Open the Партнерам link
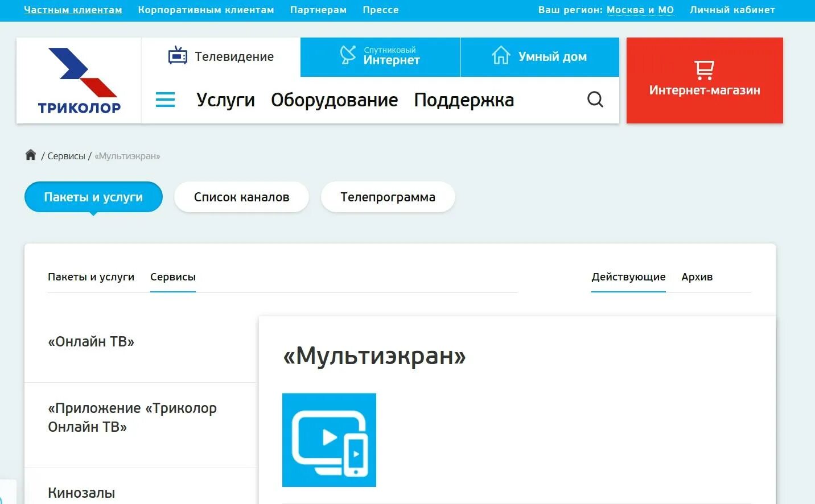Viewport: 815px width, 504px height. coord(318,10)
